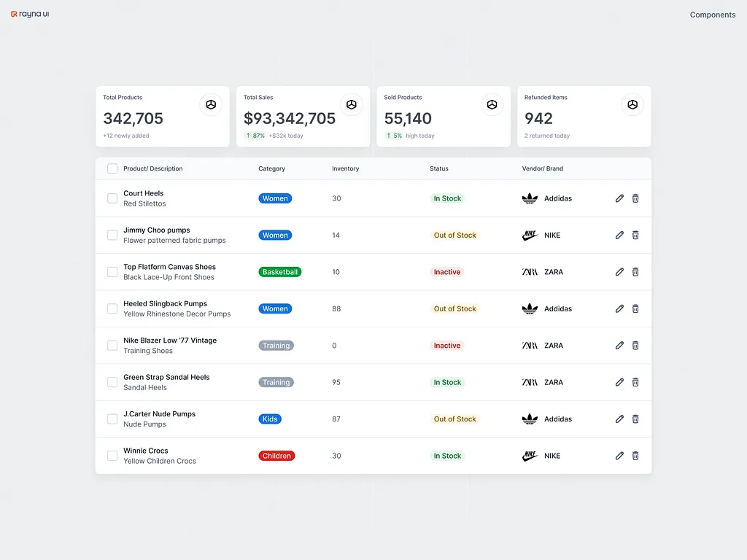Click the cube icon on Total Products card
Viewport: 747px width, 560px height.
(x=211, y=105)
